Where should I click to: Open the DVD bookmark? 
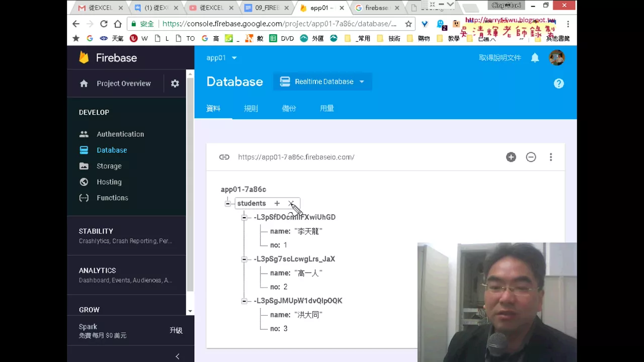pos(282,38)
